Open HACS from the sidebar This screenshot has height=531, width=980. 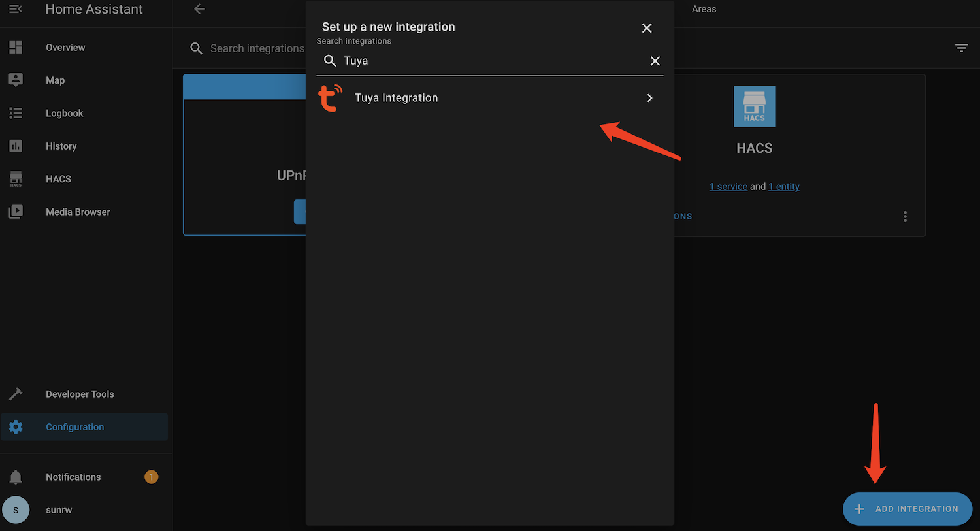tap(16, 178)
